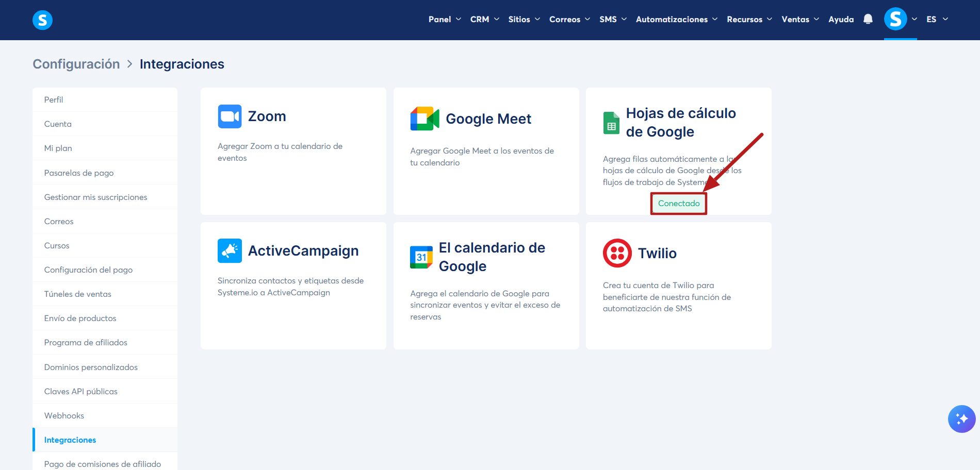Screen dimensions: 980x470
Task: Open Túneles de ventas settings
Action: [x=105, y=294]
